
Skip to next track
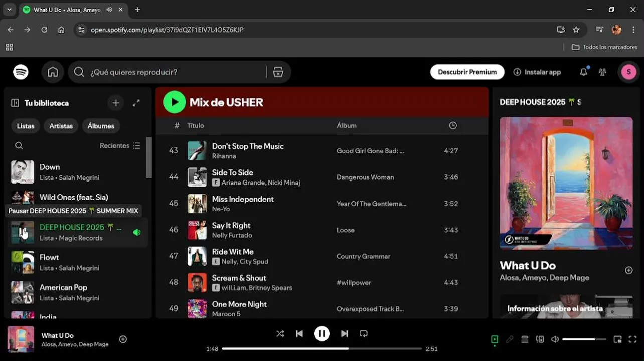point(345,334)
